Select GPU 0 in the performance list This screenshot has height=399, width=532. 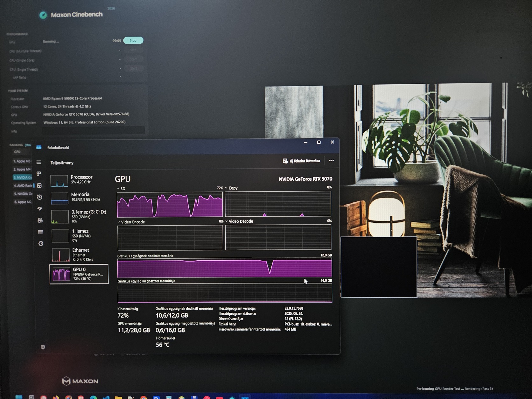(79, 274)
